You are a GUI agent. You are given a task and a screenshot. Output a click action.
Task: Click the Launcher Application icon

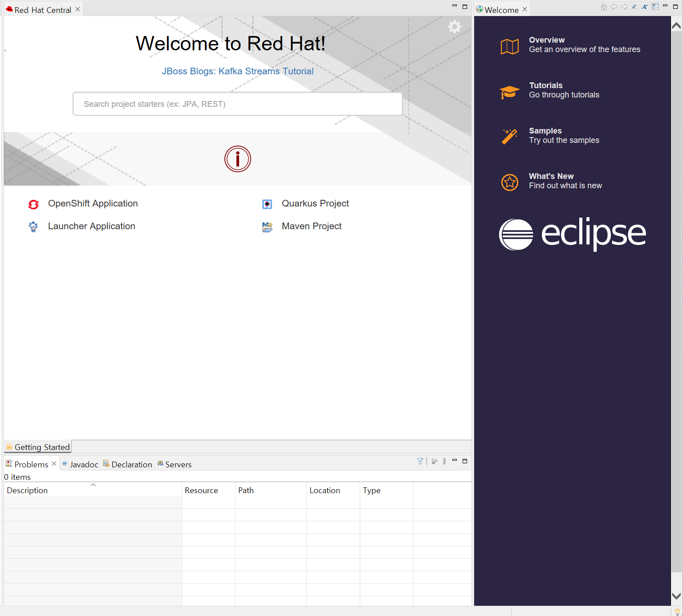[33, 227]
